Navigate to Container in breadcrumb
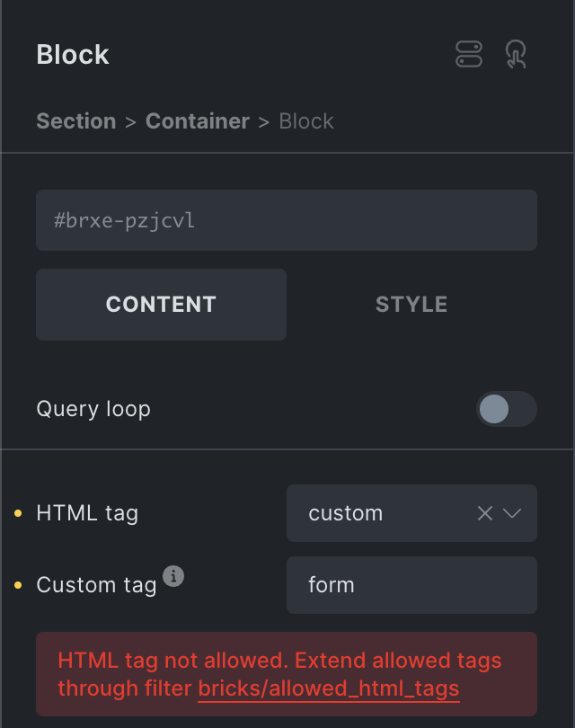 coord(198,121)
